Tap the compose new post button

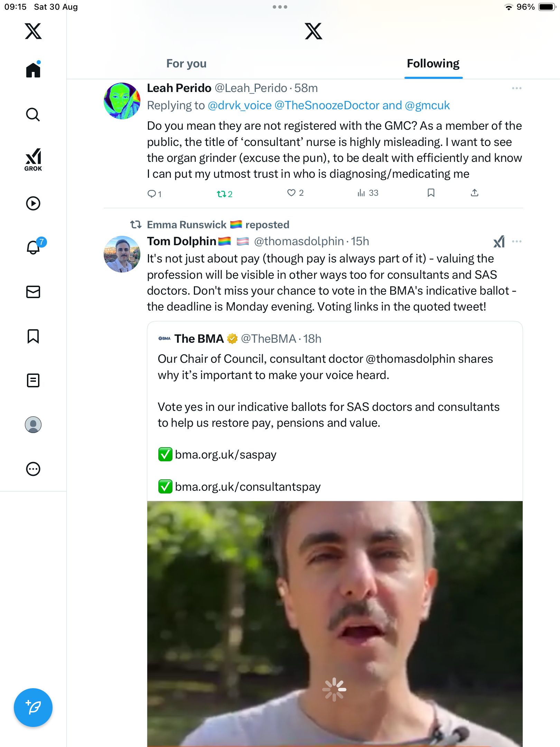point(33,707)
